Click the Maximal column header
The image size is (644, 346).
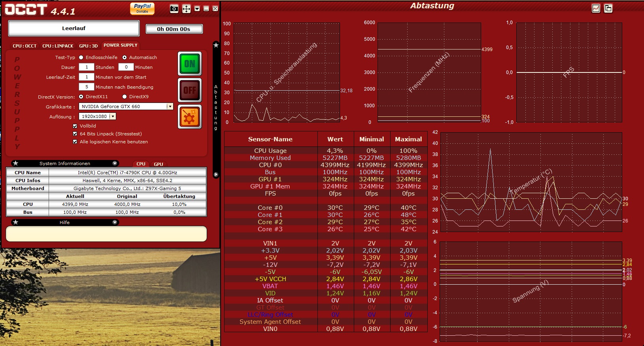pyautogui.click(x=408, y=139)
